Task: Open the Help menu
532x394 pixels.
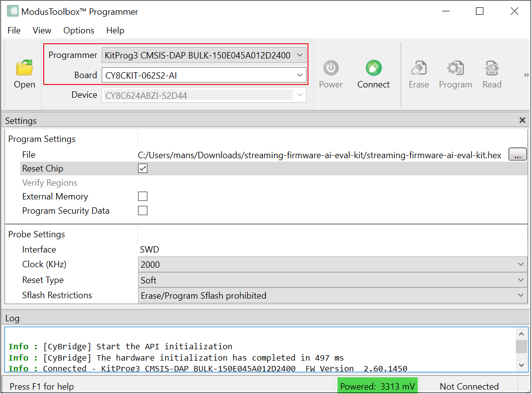Action: pos(115,30)
